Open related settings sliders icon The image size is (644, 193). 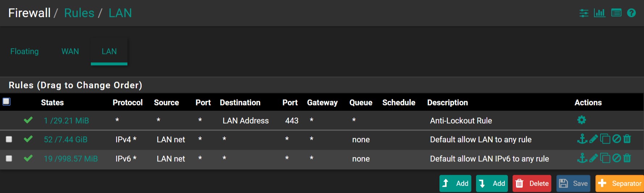coord(584,13)
